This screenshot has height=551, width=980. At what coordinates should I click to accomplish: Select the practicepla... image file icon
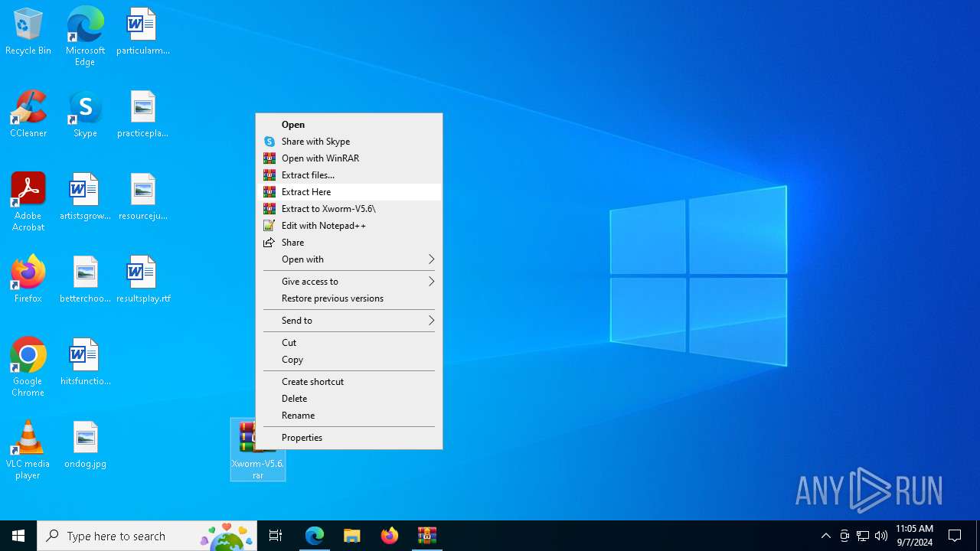click(142, 115)
